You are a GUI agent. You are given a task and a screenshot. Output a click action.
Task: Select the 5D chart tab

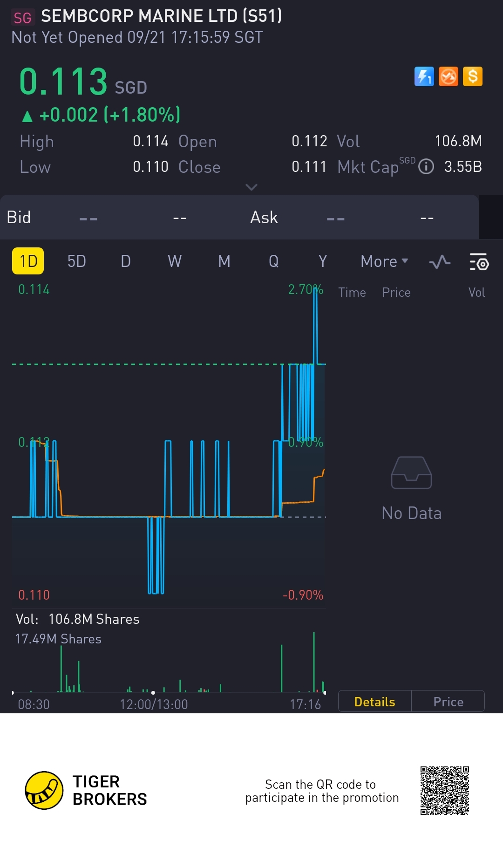pos(77,261)
